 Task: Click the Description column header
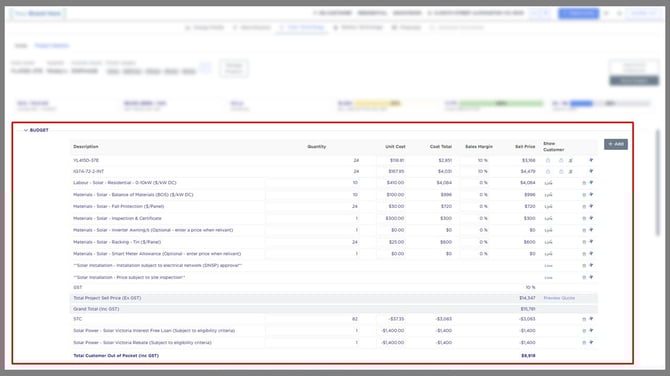(85, 147)
